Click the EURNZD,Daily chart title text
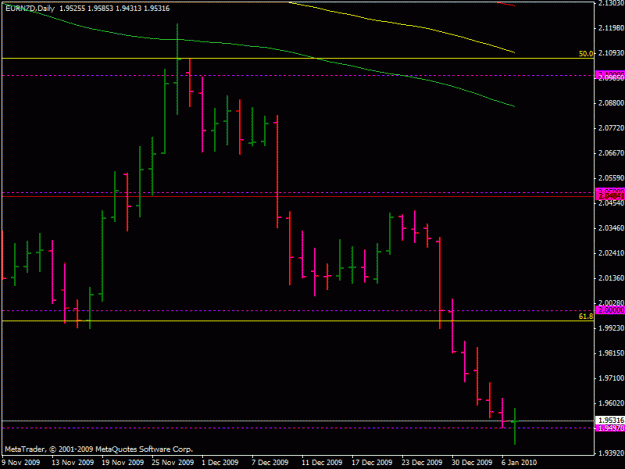Screen dimensions: 625x469 point(30,8)
